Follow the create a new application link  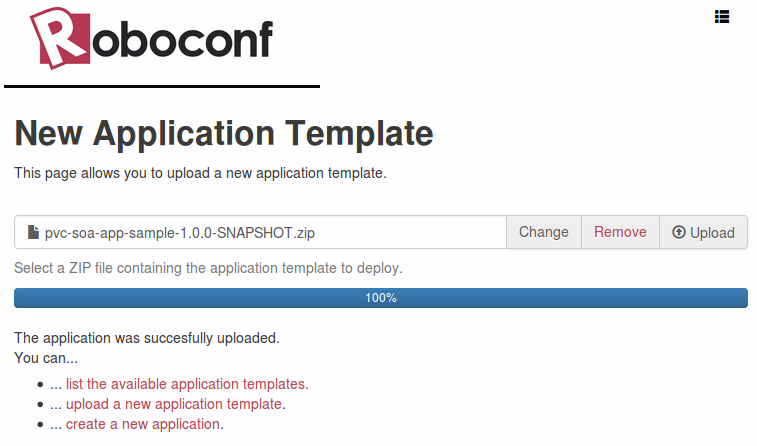143,424
